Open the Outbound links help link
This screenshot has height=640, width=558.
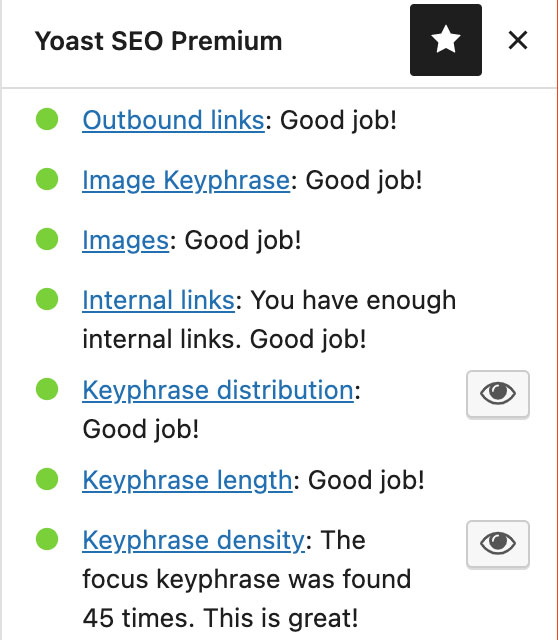(173, 120)
